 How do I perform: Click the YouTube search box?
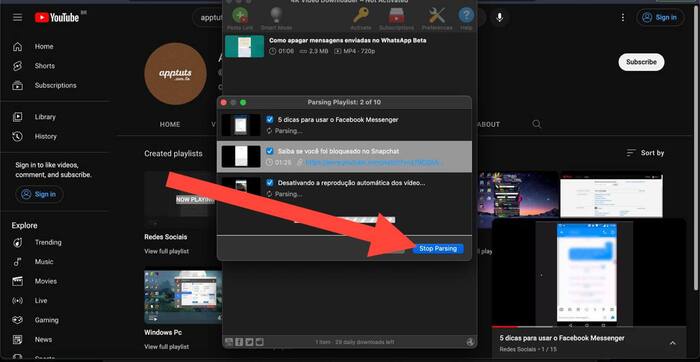(208, 17)
